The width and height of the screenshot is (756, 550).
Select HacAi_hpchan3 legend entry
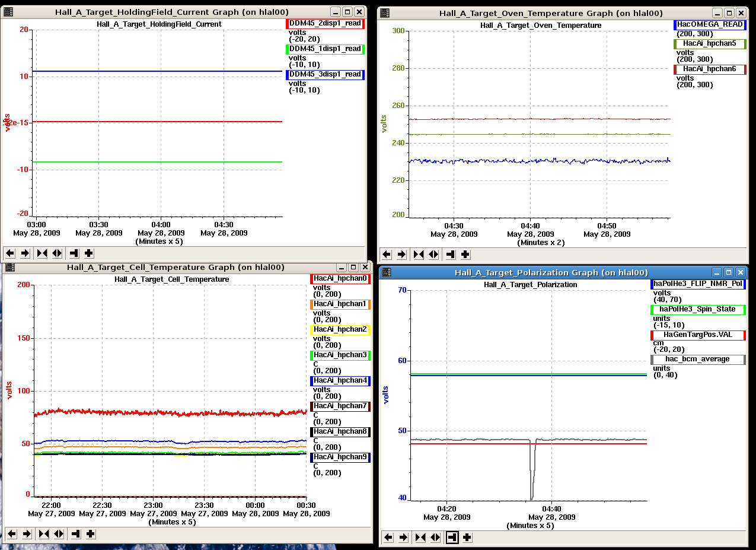340,355
